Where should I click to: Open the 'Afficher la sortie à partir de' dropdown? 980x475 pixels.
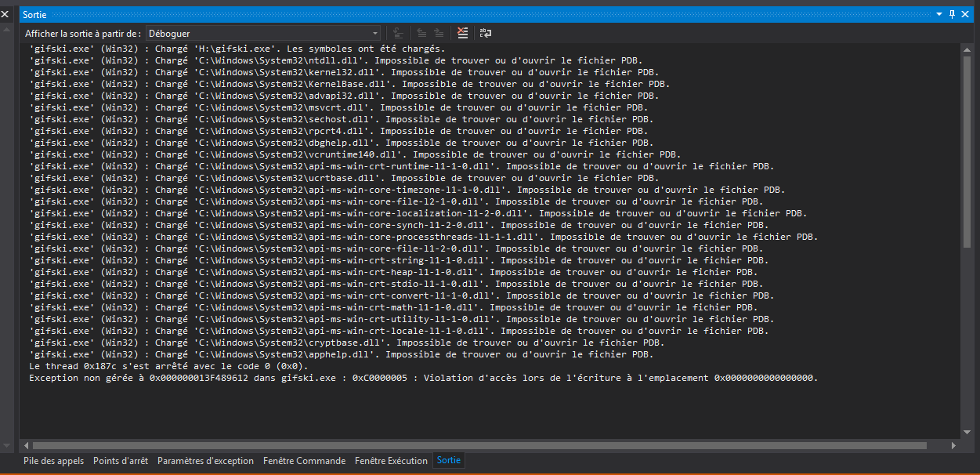click(374, 33)
